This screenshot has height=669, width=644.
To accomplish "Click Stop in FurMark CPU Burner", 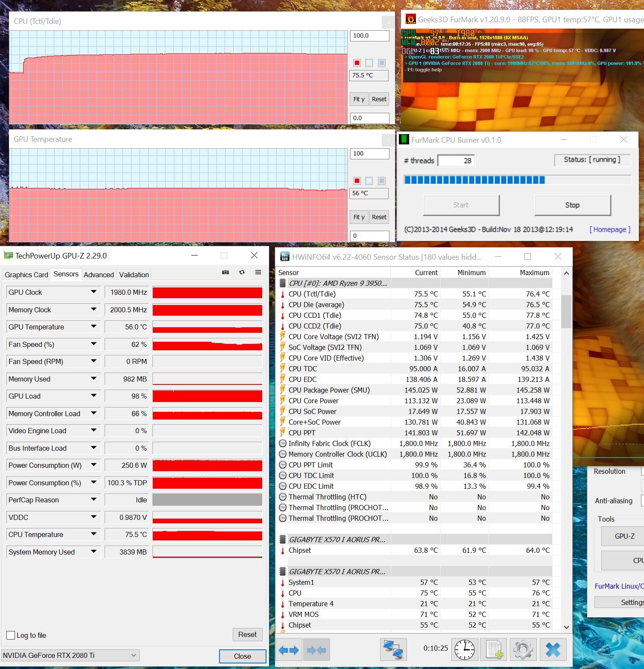I will tap(572, 205).
